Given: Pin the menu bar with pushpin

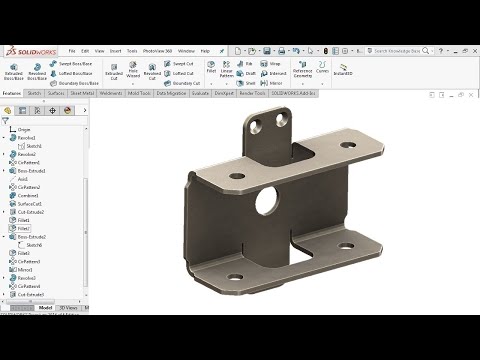Looking at the screenshot, I should (222, 51).
